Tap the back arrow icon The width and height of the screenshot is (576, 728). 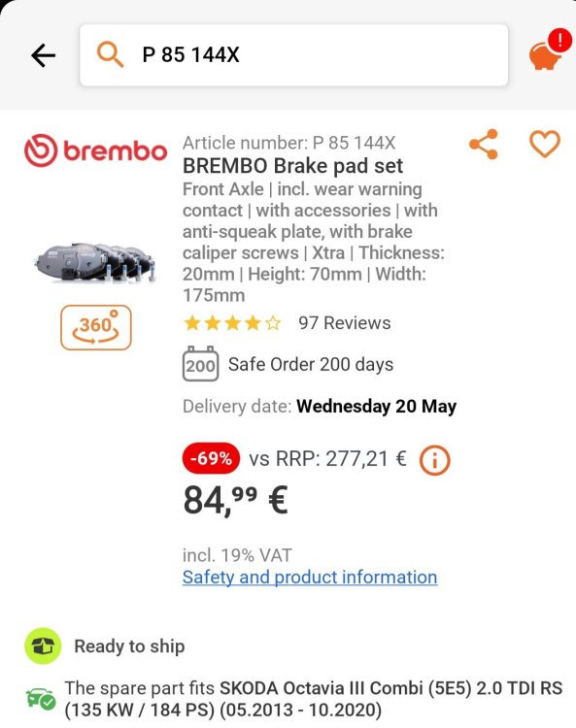(43, 55)
